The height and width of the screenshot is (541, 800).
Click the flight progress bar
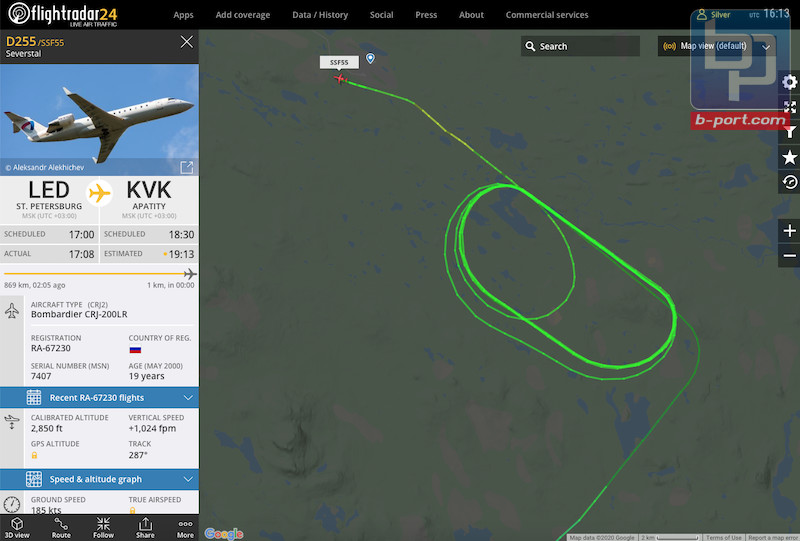coord(99,274)
